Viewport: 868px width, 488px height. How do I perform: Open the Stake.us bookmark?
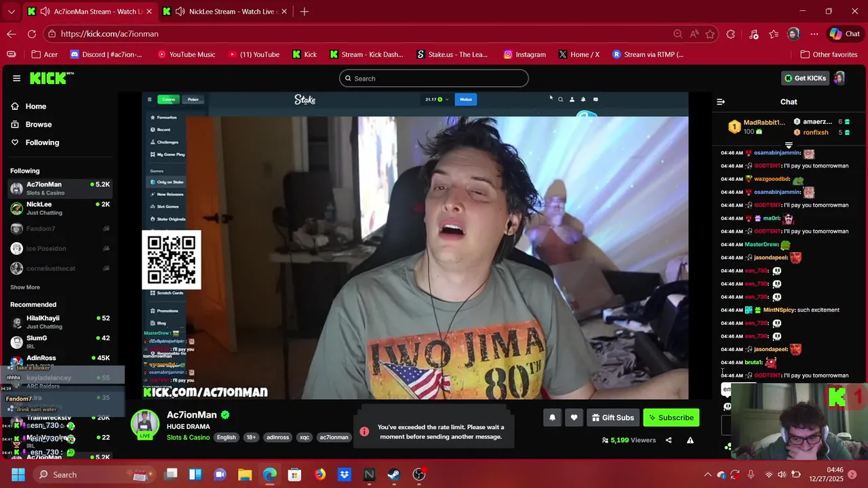452,54
